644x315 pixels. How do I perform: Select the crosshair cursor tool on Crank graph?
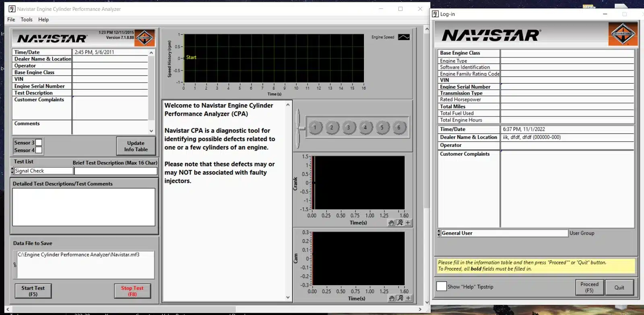click(408, 223)
